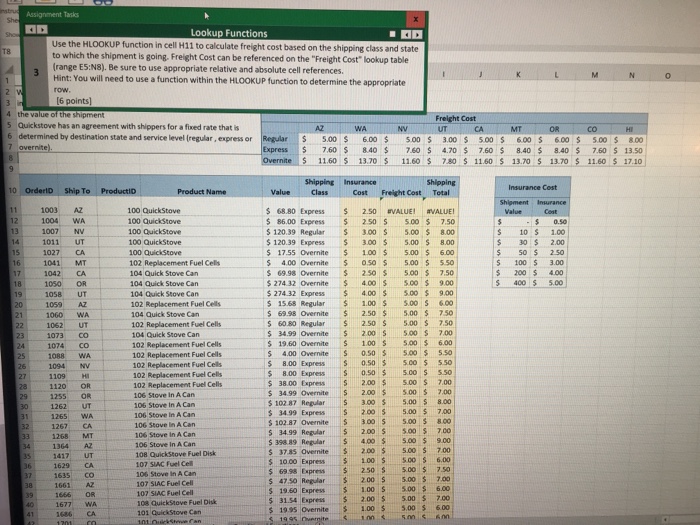
Task: Click the Insurance Cost lookup table title
Action: tap(532, 188)
